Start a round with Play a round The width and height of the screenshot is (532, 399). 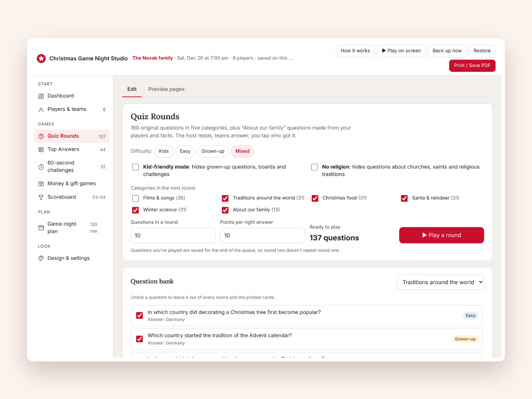(x=442, y=235)
